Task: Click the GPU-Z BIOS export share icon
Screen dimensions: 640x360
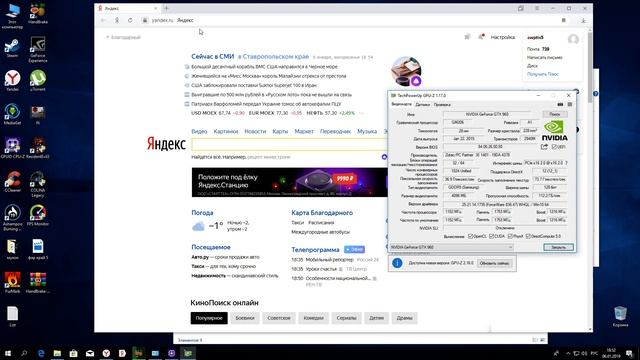Action: [544, 147]
